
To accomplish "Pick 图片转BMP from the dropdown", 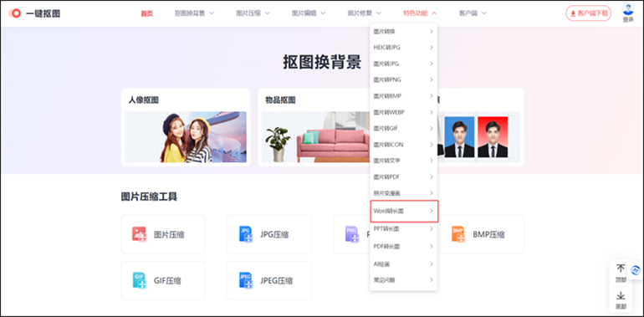I will point(403,95).
